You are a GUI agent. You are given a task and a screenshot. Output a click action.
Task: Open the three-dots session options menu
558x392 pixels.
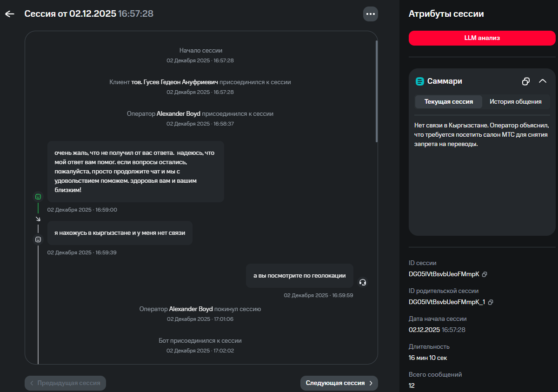click(x=371, y=14)
